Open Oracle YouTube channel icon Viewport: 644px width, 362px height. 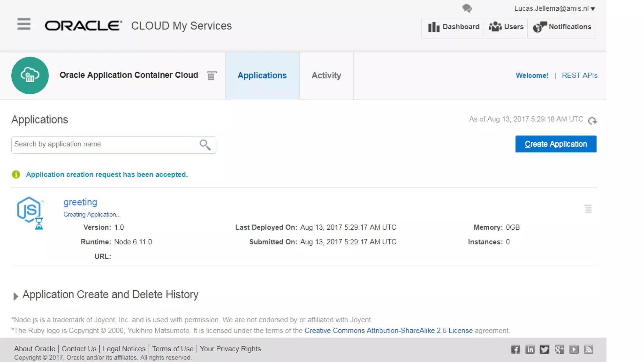click(x=574, y=349)
